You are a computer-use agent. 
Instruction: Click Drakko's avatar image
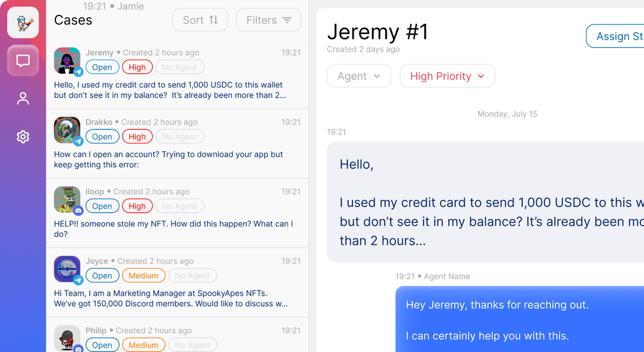click(x=67, y=130)
